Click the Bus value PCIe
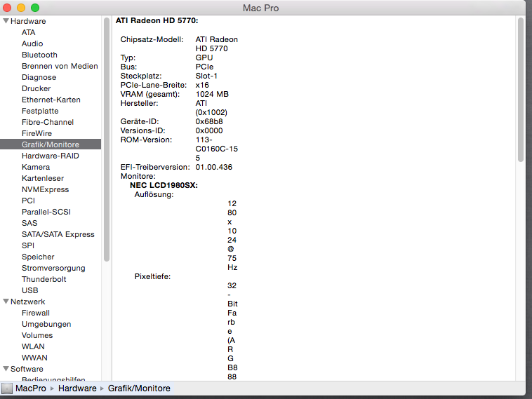 coord(204,67)
